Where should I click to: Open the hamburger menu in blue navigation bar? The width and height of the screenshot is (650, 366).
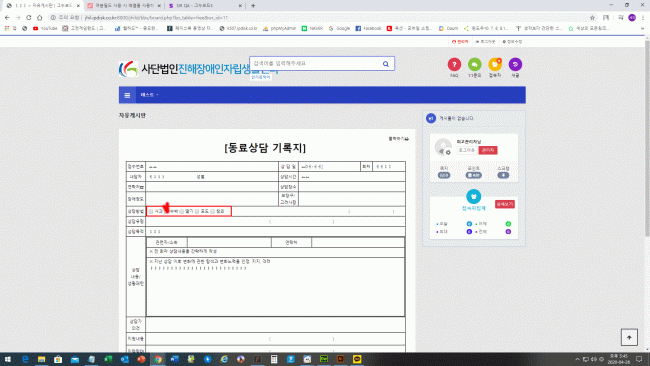(x=127, y=95)
